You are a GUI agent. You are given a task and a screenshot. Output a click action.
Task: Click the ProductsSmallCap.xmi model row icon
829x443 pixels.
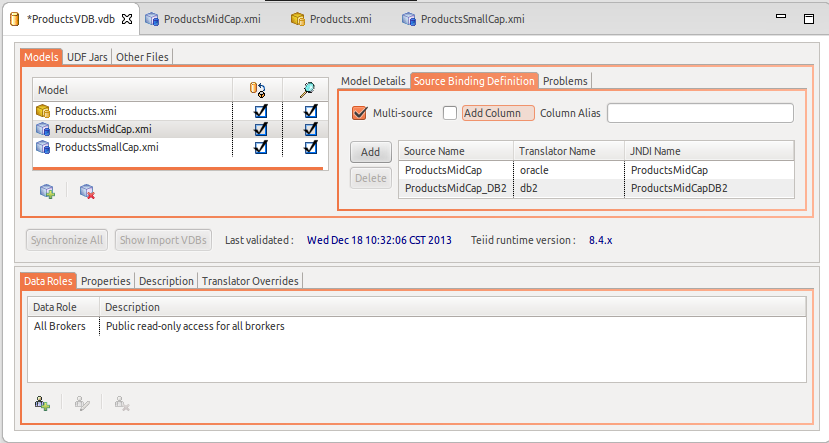click(x=43, y=147)
